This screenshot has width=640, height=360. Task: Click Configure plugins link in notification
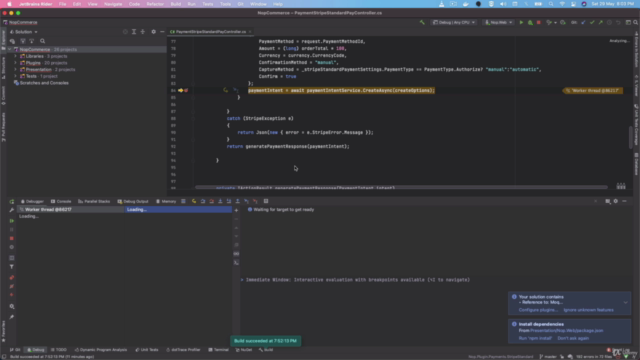pyautogui.click(x=538, y=310)
